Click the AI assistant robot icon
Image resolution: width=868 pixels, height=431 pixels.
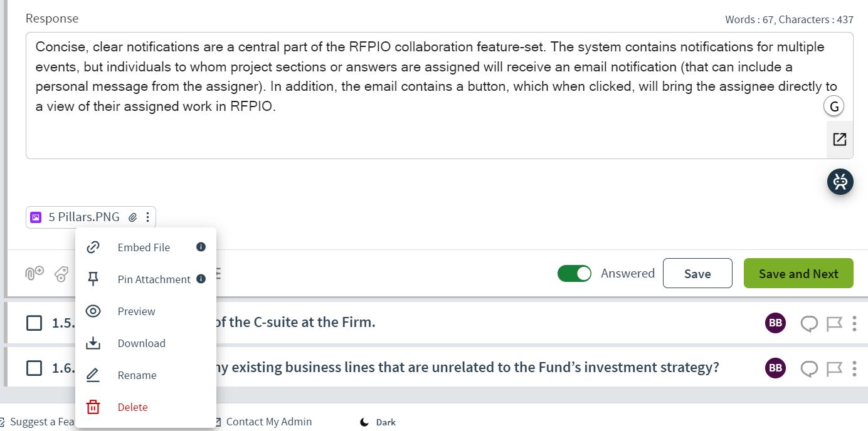click(840, 182)
